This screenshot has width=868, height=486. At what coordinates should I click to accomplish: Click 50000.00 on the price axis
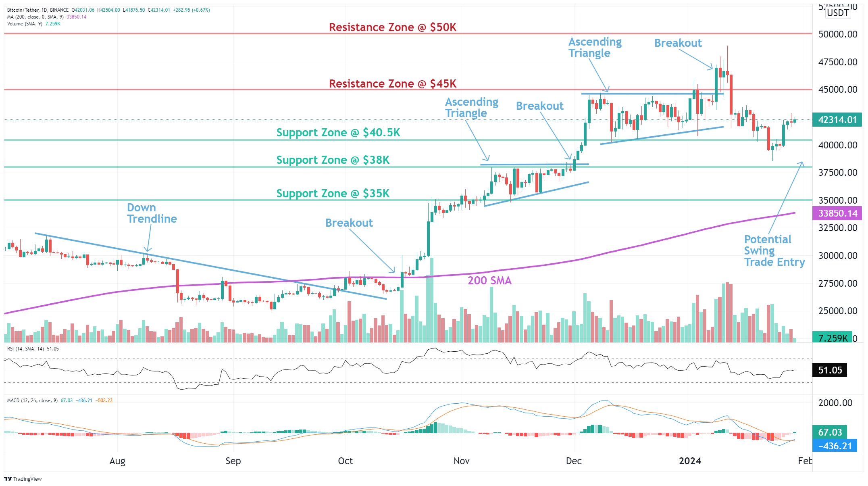click(x=838, y=34)
